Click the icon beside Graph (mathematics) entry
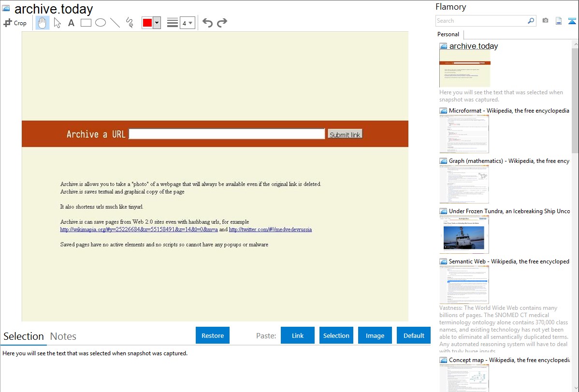The width and height of the screenshot is (579, 392). click(444, 161)
